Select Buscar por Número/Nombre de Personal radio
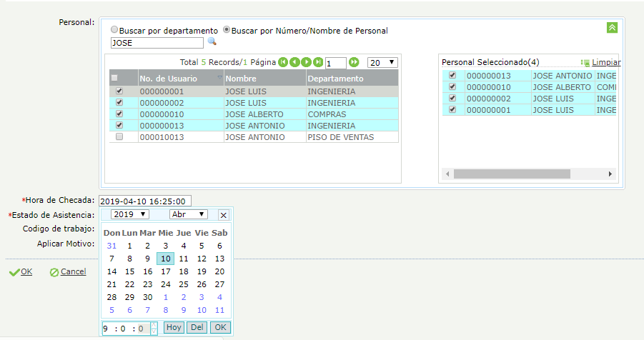Viewport: 644px width, 340px height. (x=227, y=29)
